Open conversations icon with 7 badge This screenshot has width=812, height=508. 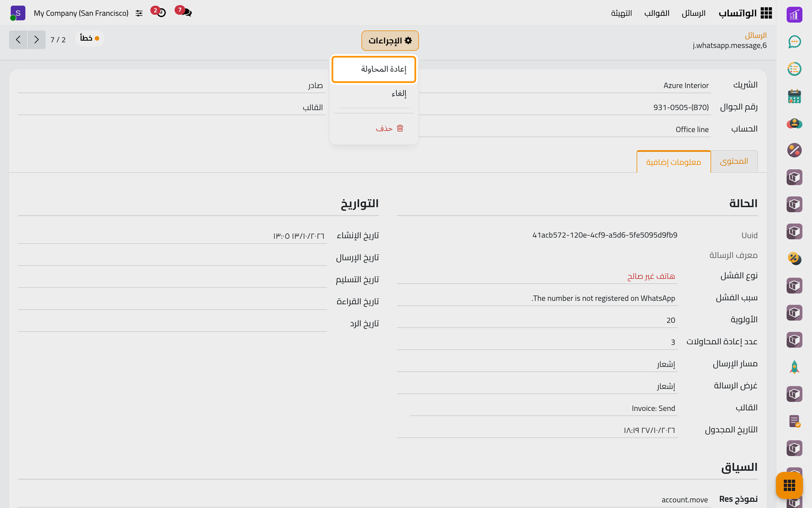184,12
